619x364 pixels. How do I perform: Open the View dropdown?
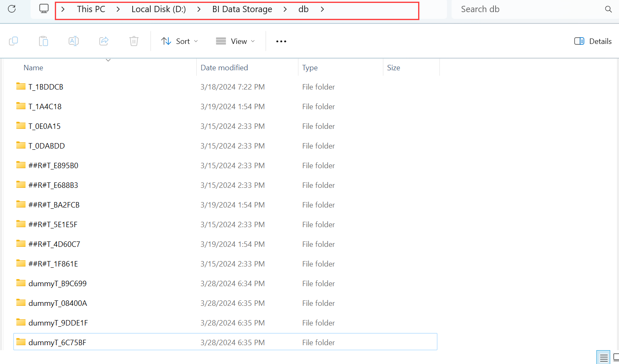coord(236,41)
